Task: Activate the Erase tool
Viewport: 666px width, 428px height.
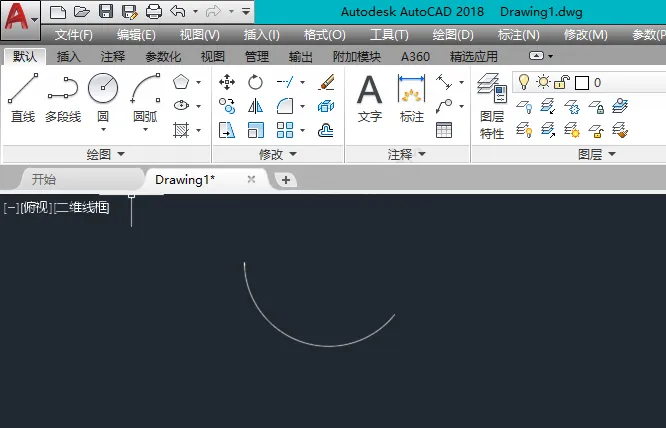Action: (326, 82)
